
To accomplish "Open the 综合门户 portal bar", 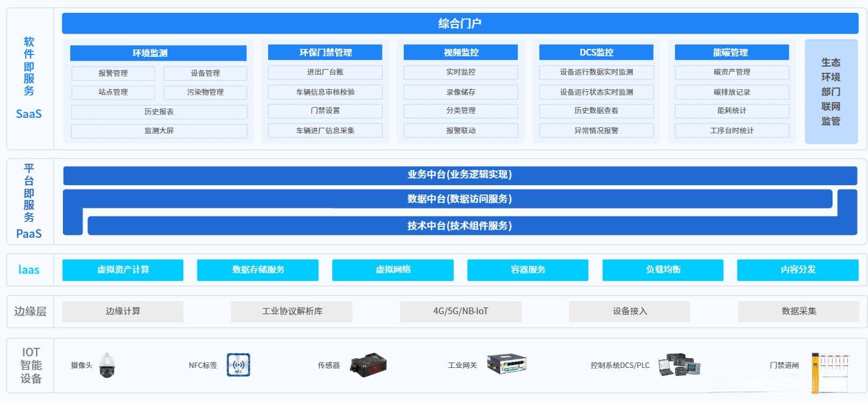I will [x=460, y=23].
